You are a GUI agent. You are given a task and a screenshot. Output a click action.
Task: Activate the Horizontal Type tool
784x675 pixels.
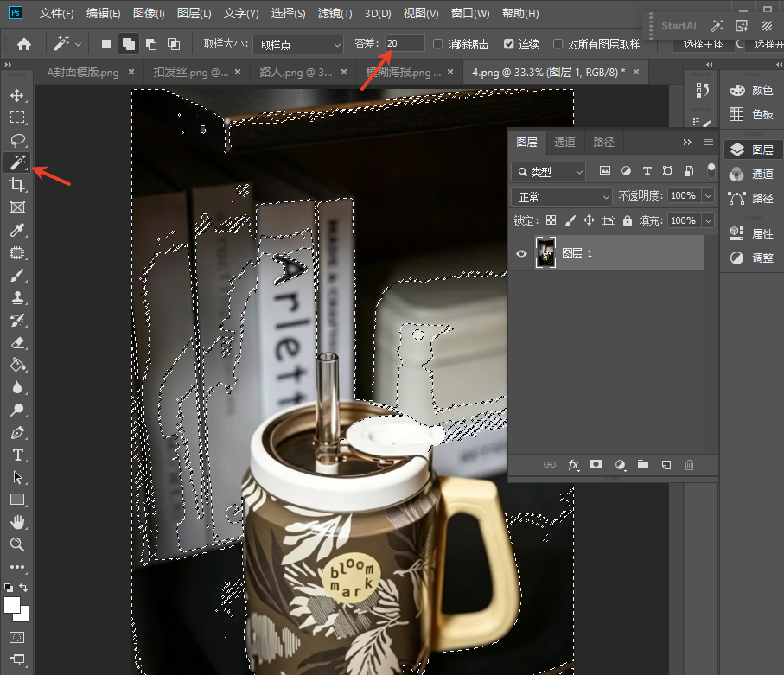[17, 455]
